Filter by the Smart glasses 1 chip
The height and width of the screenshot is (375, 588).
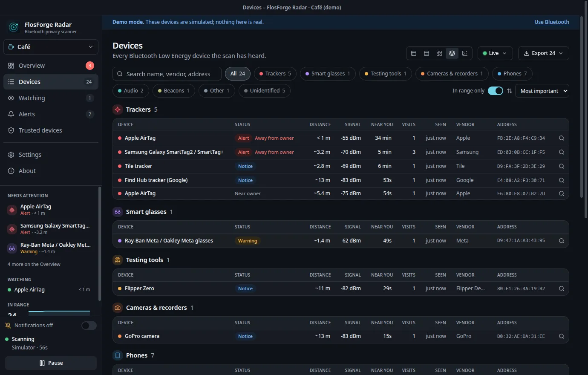[x=328, y=74]
